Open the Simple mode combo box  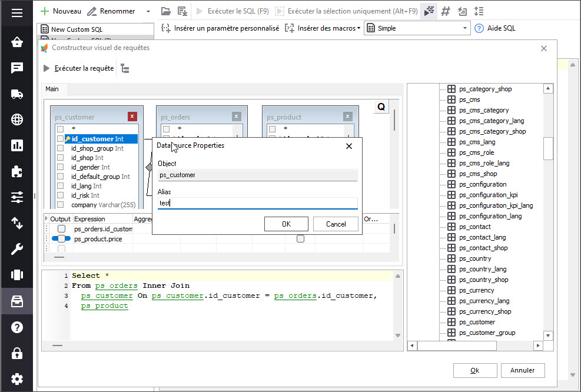click(417, 28)
